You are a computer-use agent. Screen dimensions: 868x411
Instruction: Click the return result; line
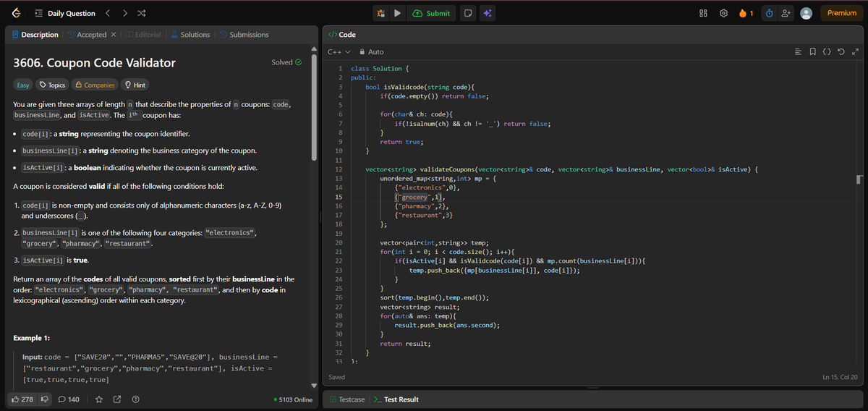click(404, 344)
